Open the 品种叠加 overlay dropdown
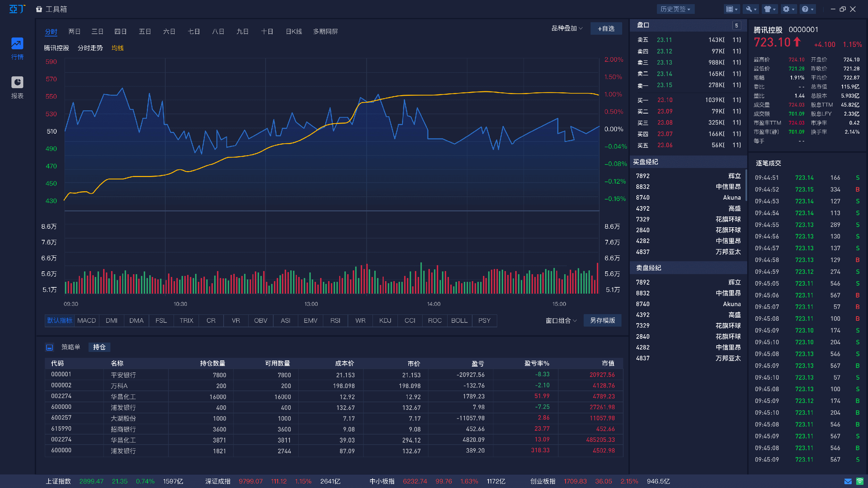 click(x=567, y=28)
